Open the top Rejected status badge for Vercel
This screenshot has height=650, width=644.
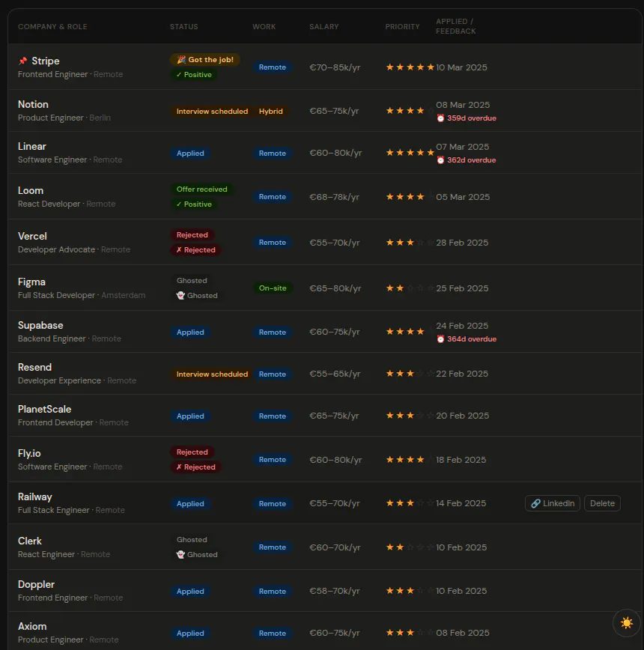tap(192, 234)
